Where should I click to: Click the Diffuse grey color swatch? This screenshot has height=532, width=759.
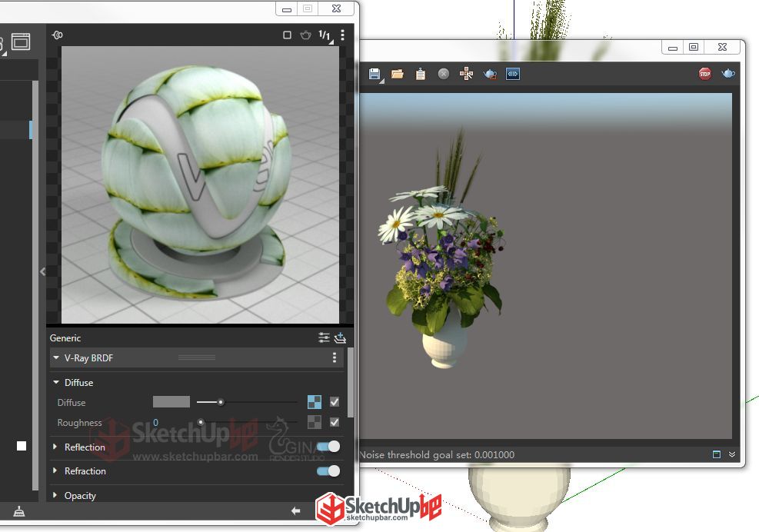(x=171, y=402)
